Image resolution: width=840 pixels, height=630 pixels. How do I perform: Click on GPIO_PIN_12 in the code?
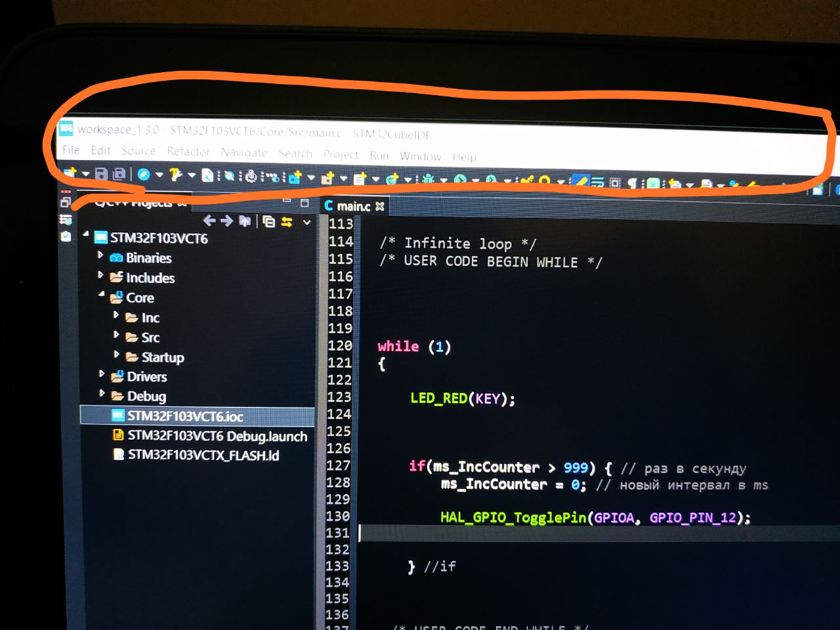(x=693, y=518)
